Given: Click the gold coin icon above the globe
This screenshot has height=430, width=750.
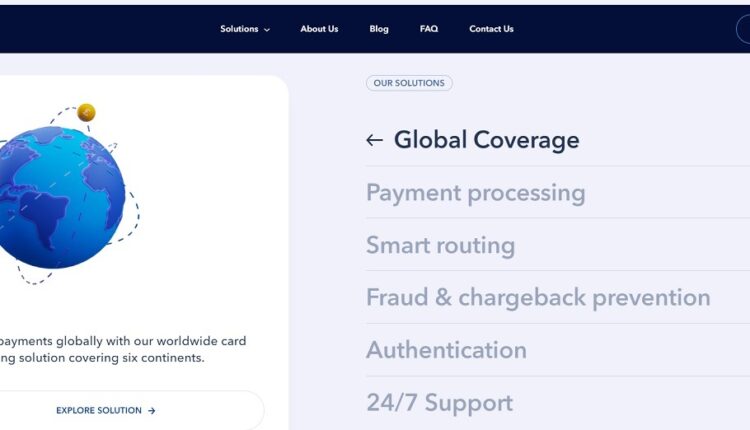Looking at the screenshot, I should click(86, 112).
